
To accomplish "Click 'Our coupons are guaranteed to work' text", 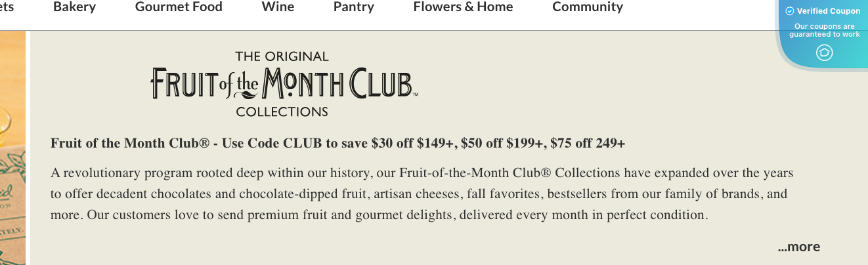I will pyautogui.click(x=824, y=30).
